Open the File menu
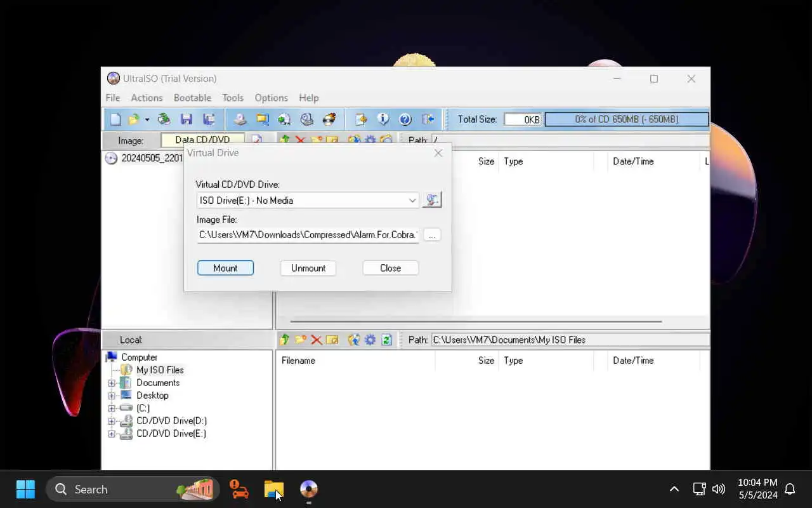 click(113, 98)
